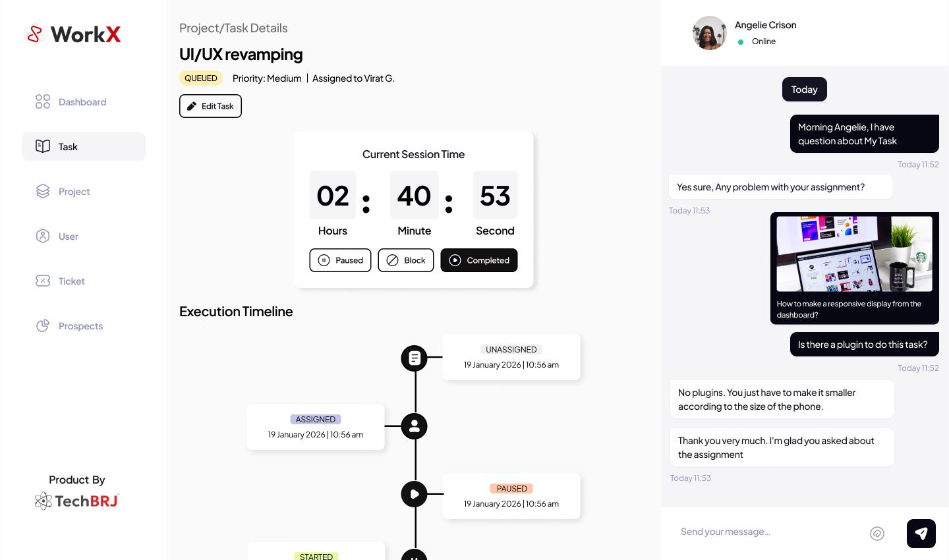Click the TechBRJ logo in sidebar
The image size is (949, 560).
tap(76, 501)
